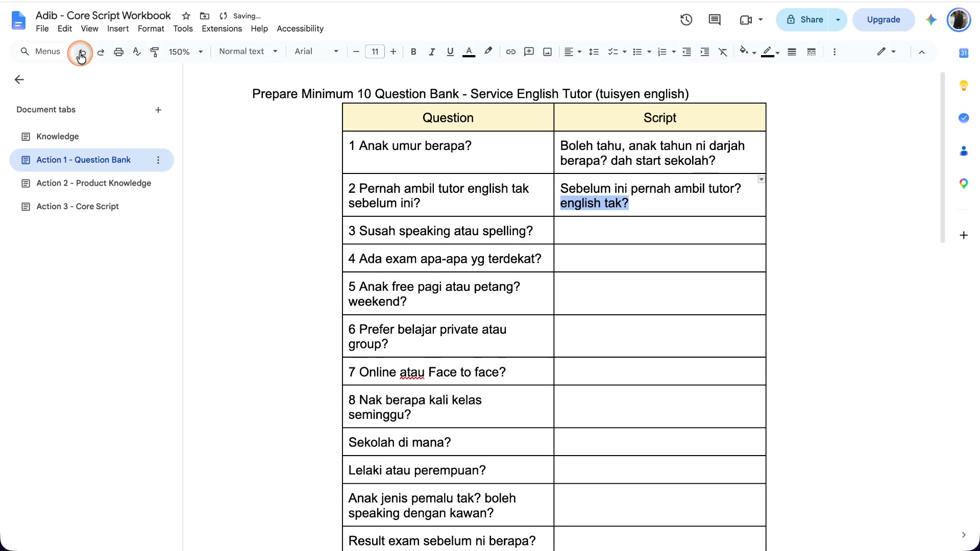Click the Insert link icon
Screen dimensions: 980x551
point(510,52)
